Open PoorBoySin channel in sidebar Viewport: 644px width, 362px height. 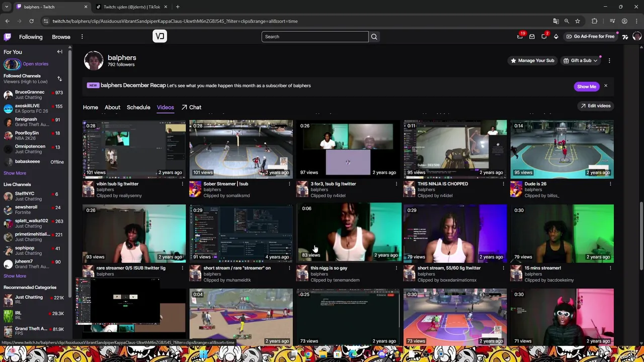click(x=33, y=136)
